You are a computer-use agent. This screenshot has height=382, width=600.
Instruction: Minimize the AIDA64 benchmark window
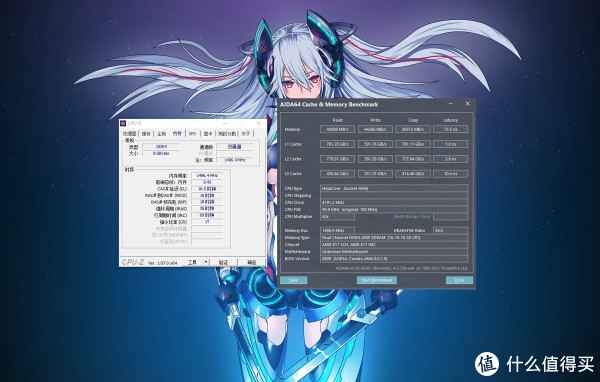pos(451,104)
